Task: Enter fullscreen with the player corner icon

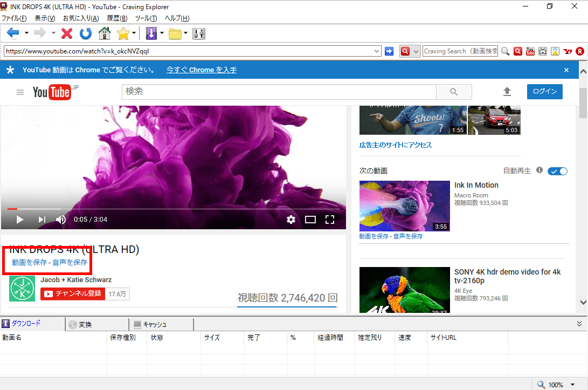Action: pos(330,220)
